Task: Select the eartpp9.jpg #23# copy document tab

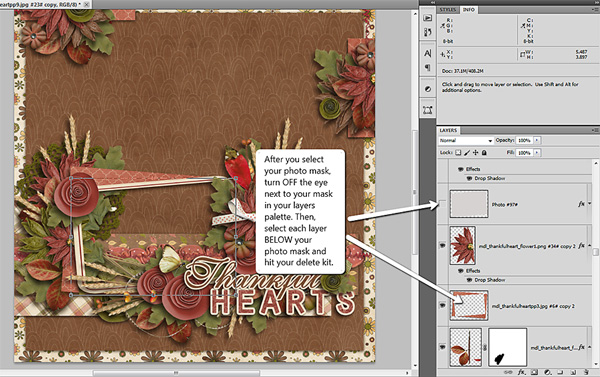Action: (41, 4)
